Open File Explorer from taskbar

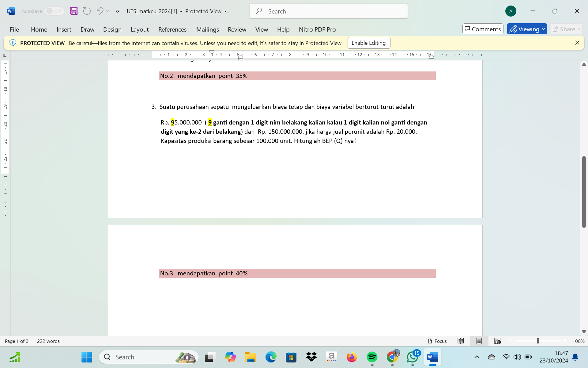coord(251,357)
